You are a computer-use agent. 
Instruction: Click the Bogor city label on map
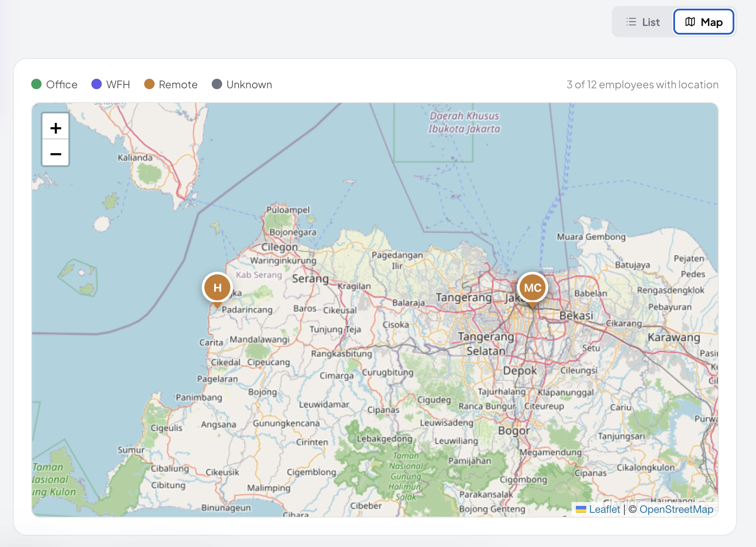514,431
